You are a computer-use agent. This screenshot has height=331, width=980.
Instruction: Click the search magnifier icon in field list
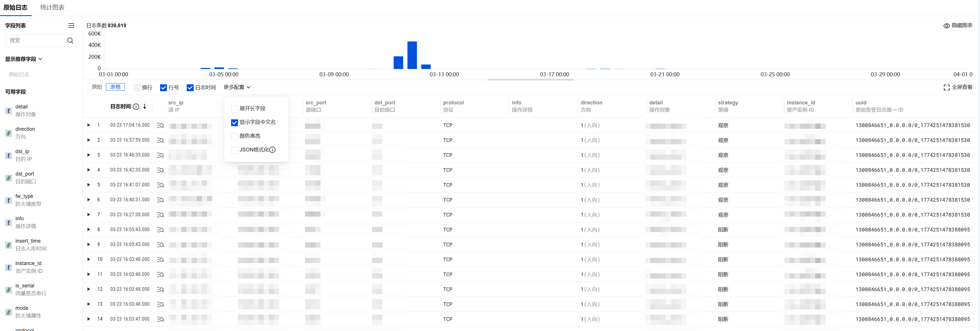[x=70, y=40]
